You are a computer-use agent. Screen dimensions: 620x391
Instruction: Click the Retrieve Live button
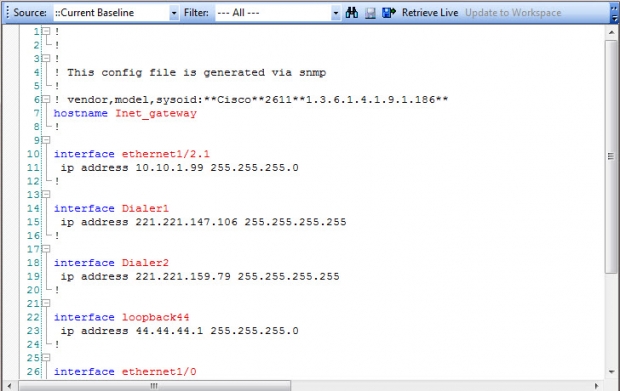(430, 13)
